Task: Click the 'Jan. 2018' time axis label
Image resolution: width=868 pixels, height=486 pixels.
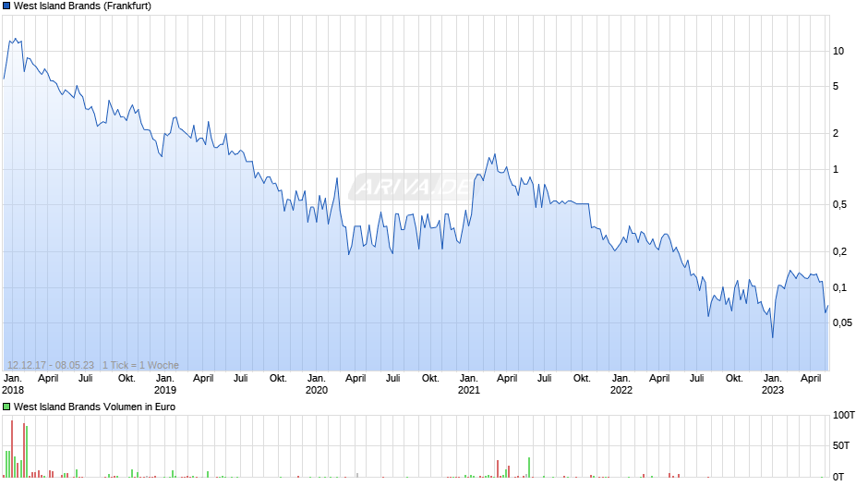Action: [x=13, y=384]
